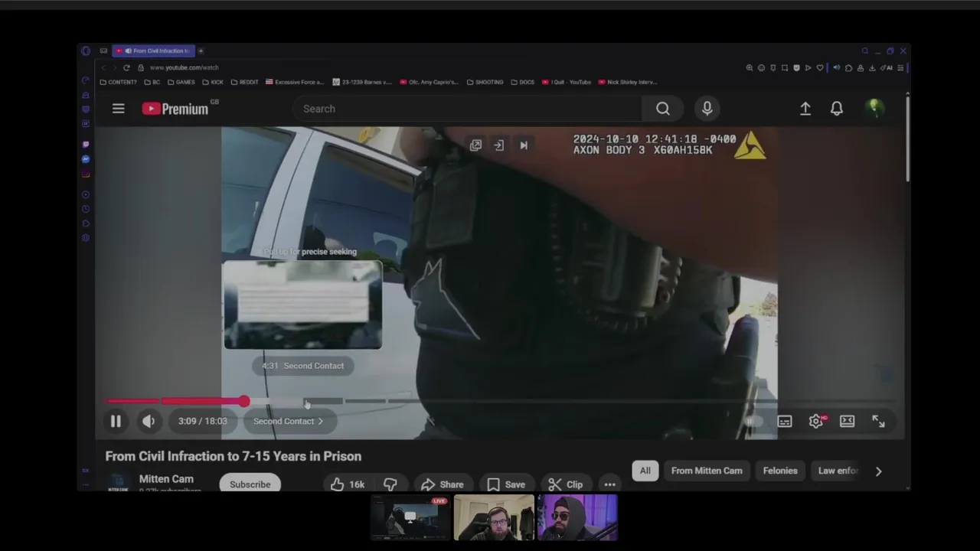
Task: Subscribe to Mitten Cam
Action: 250,484
